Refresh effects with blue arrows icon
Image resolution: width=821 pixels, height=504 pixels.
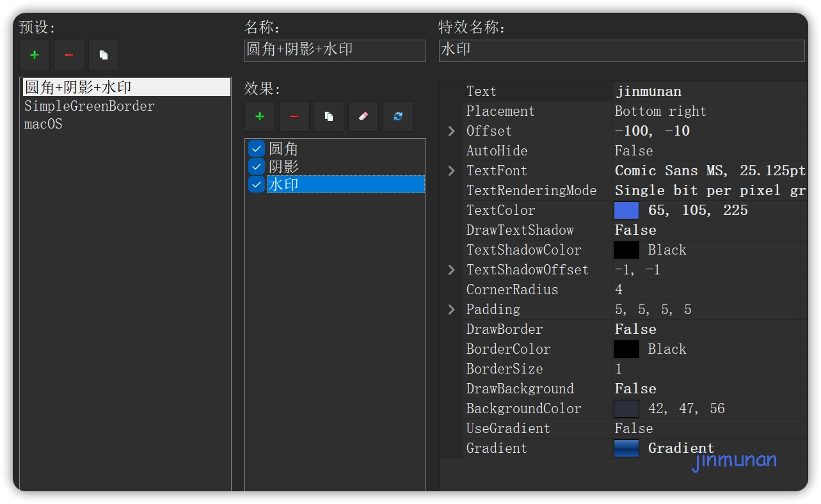coord(398,116)
